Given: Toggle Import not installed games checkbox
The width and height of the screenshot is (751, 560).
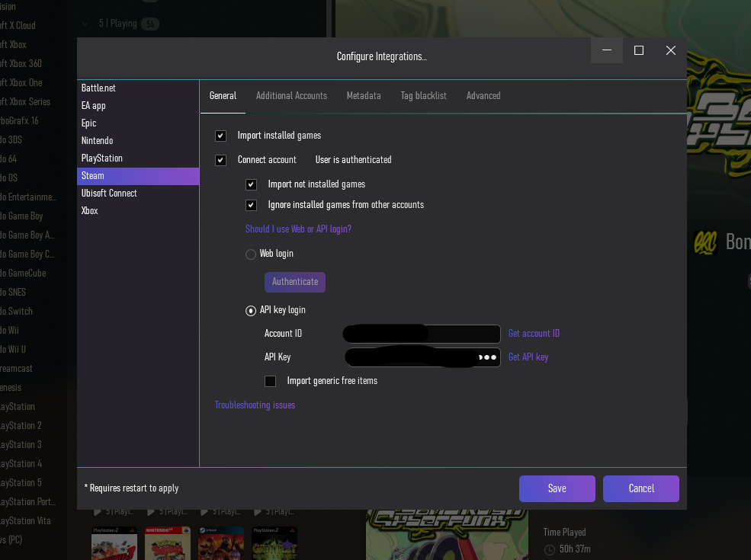Looking at the screenshot, I should coord(251,184).
